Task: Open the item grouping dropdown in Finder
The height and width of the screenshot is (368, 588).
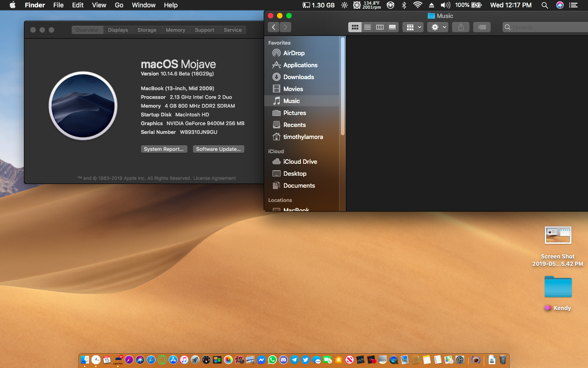Action: [413, 27]
